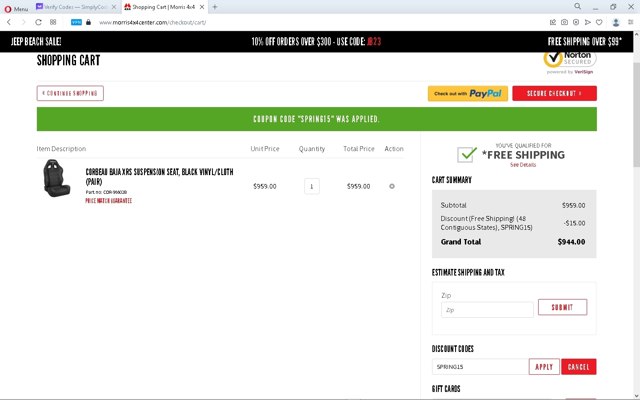Viewport: 640px width, 400px height.
Task: Close the Verify Codes tab
Action: tap(114, 7)
